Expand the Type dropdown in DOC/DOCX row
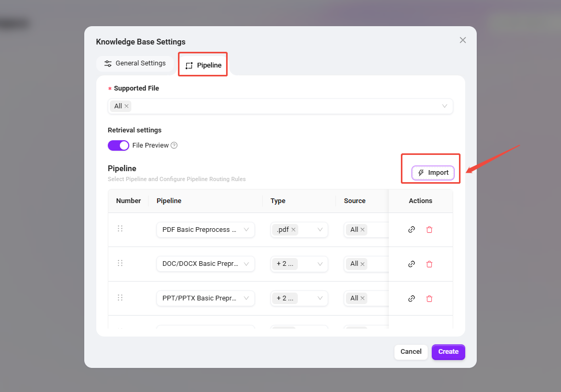Viewport: 561px width, 392px height. pos(320,264)
